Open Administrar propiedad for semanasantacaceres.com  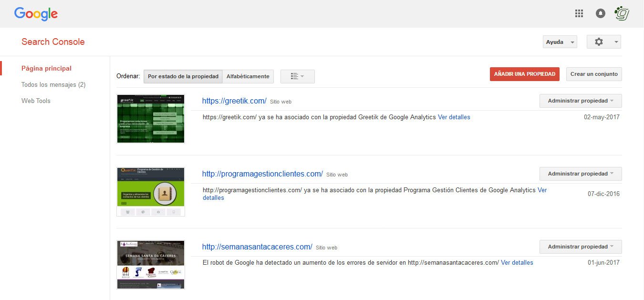coord(581,247)
